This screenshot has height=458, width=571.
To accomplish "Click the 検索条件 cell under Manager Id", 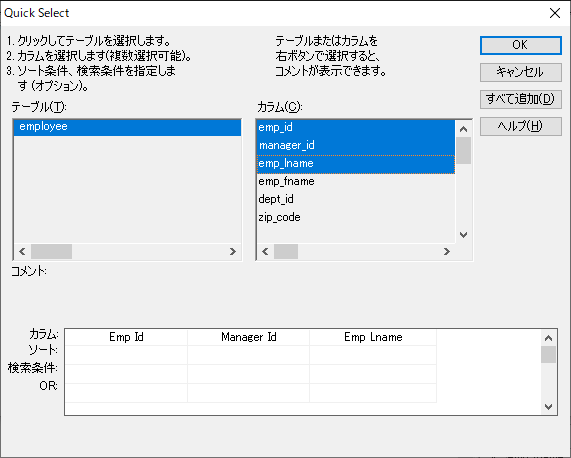I will click(x=248, y=374).
